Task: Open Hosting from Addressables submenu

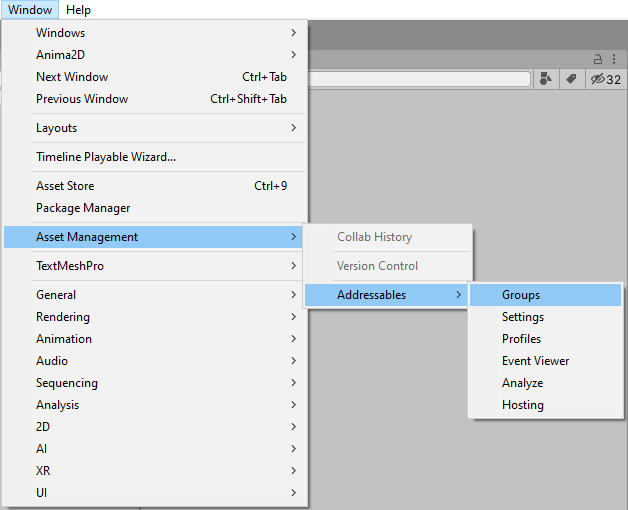Action: pyautogui.click(x=522, y=405)
